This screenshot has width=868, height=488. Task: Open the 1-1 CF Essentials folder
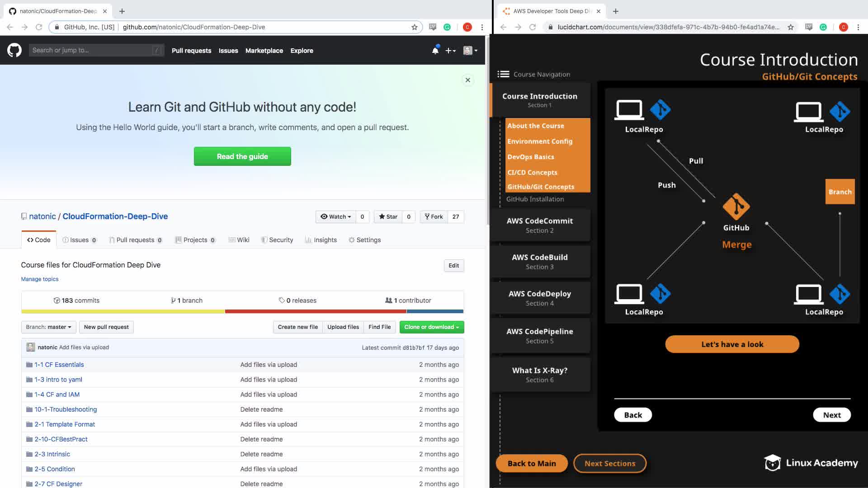(x=59, y=365)
